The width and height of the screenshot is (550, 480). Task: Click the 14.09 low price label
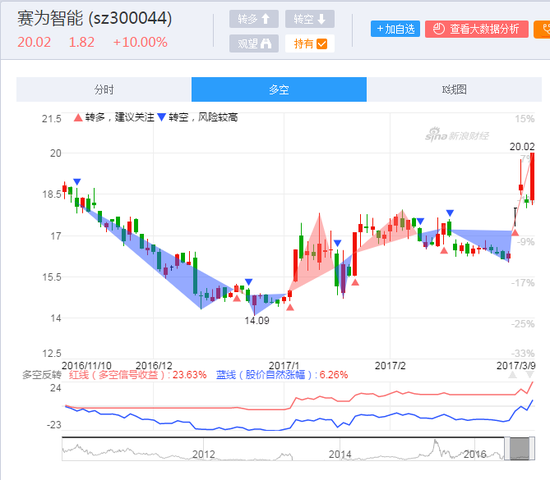[257, 321]
